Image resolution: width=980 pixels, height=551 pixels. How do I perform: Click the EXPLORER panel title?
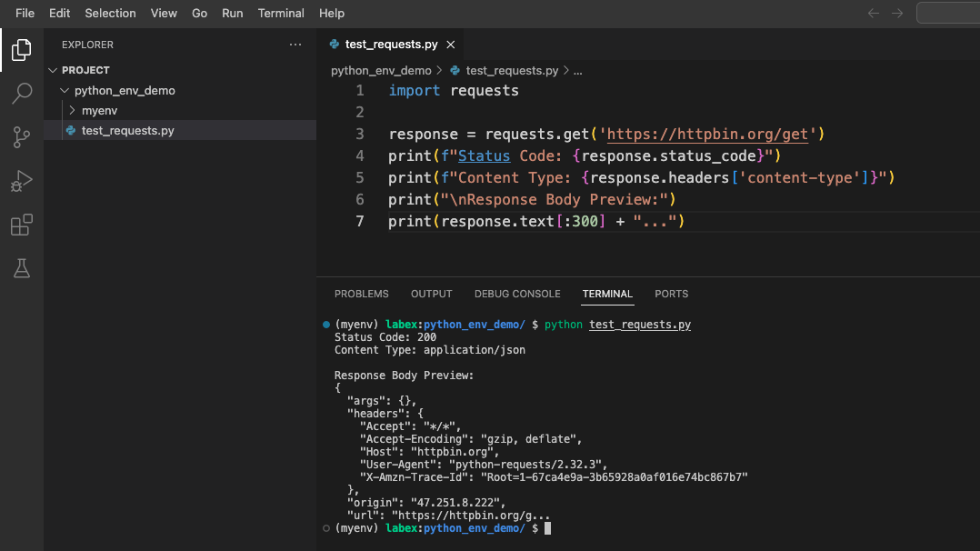point(87,45)
